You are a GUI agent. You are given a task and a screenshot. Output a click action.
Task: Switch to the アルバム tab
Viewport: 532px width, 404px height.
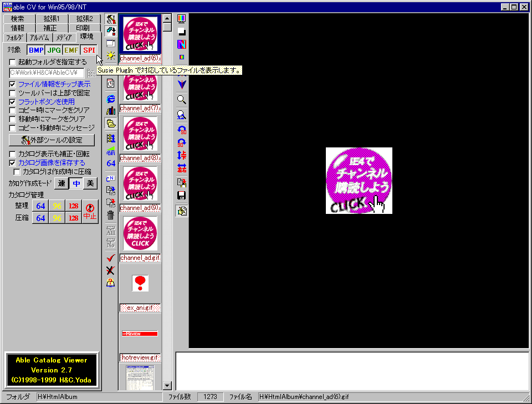pos(39,38)
